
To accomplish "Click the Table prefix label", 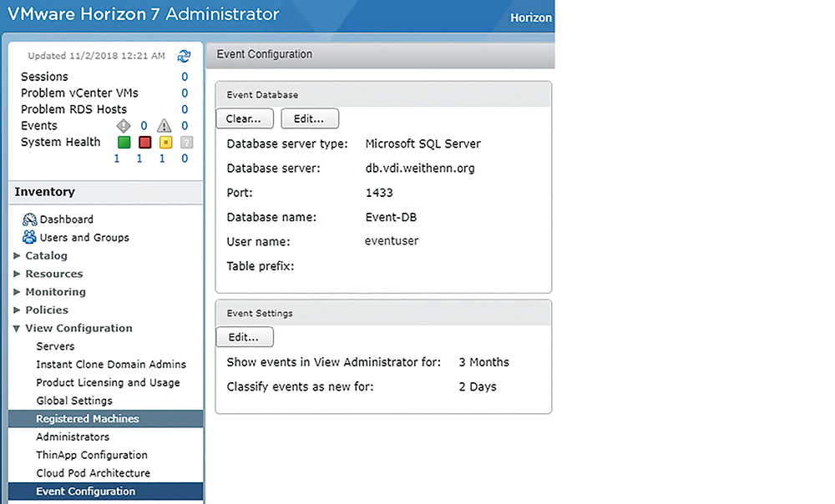I will click(261, 266).
